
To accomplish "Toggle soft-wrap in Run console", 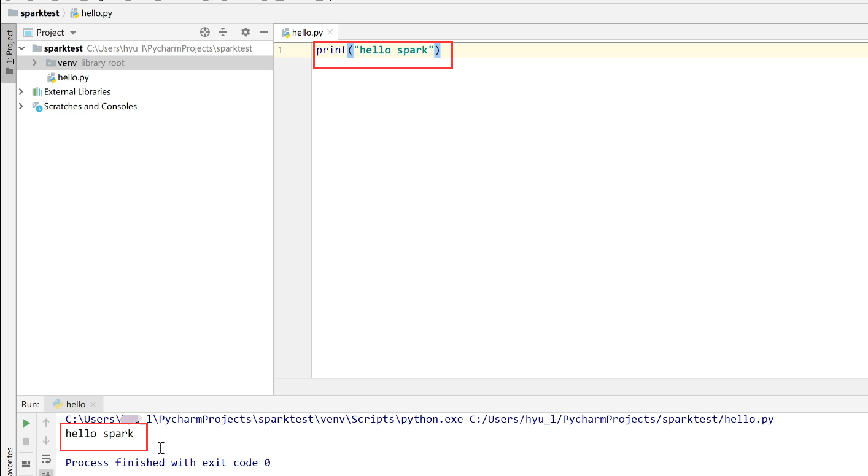I will [x=46, y=459].
